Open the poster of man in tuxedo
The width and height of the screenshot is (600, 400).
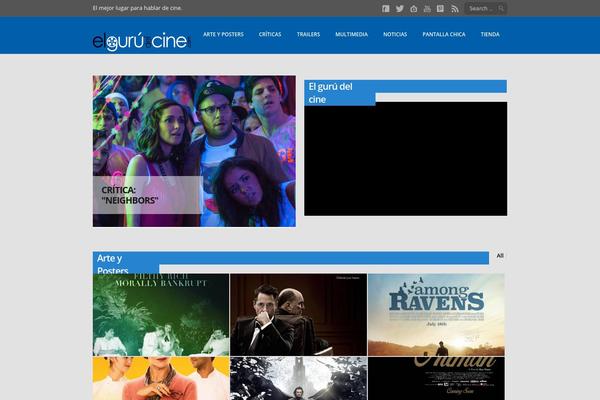tap(298, 315)
